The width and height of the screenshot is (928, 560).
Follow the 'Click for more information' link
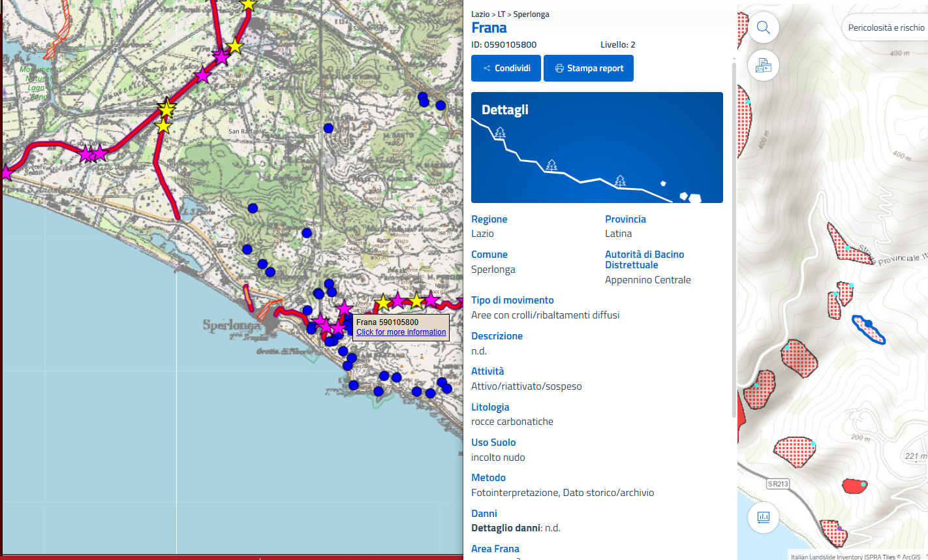(401, 332)
